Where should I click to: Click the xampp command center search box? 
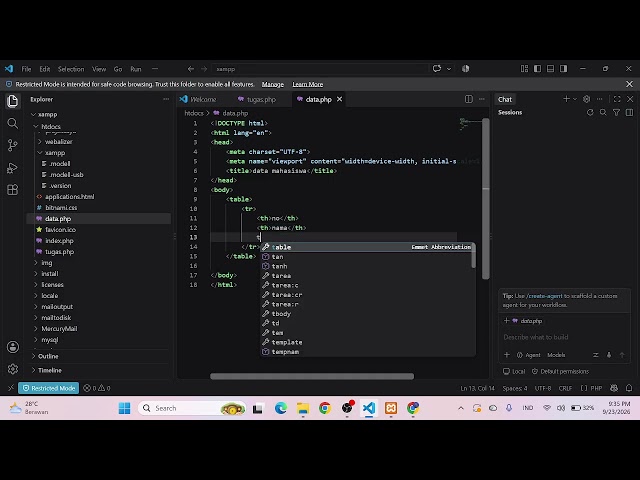coord(320,69)
